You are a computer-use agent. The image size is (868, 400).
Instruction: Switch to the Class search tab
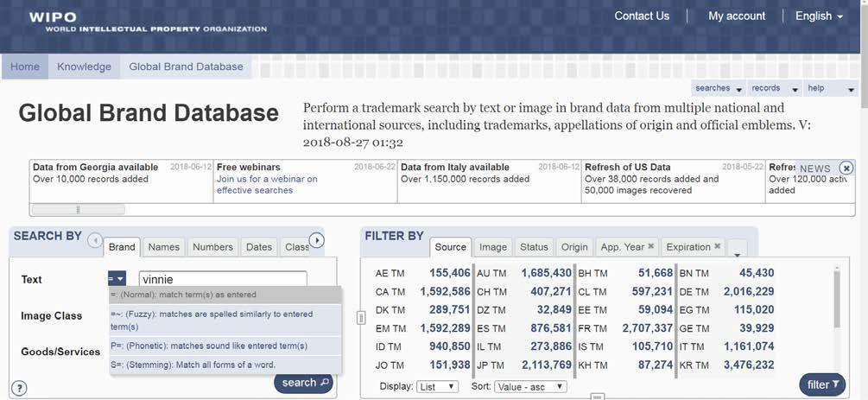click(x=295, y=247)
